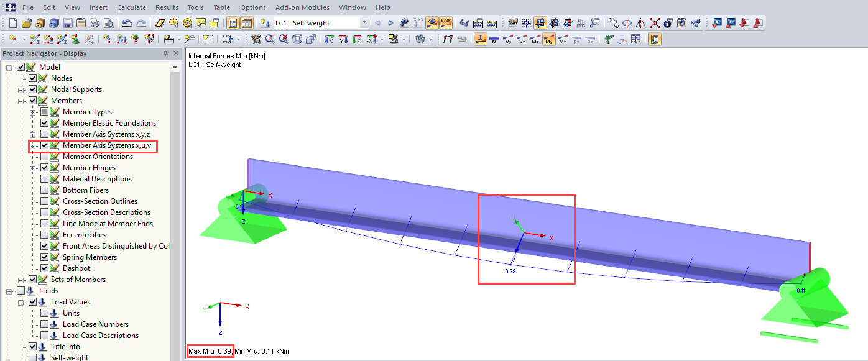Expand the Nodal Supports tree node
Screen dimensions: 868x361
tap(22, 89)
